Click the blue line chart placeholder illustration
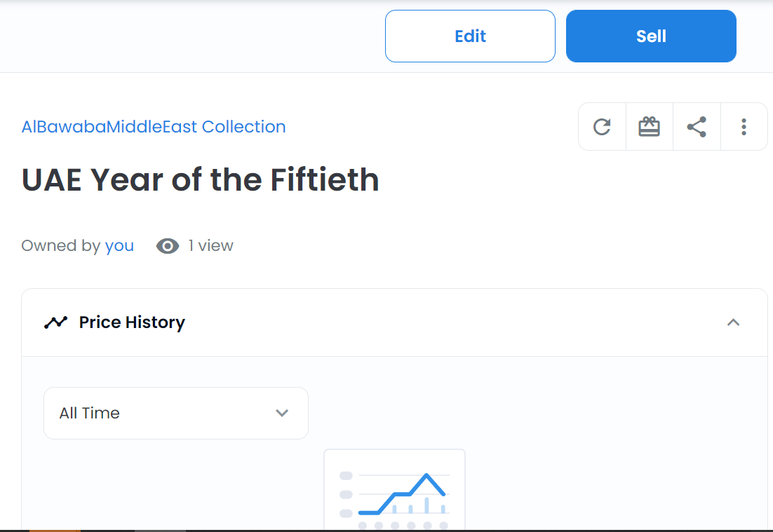The image size is (773, 532). pos(394,489)
